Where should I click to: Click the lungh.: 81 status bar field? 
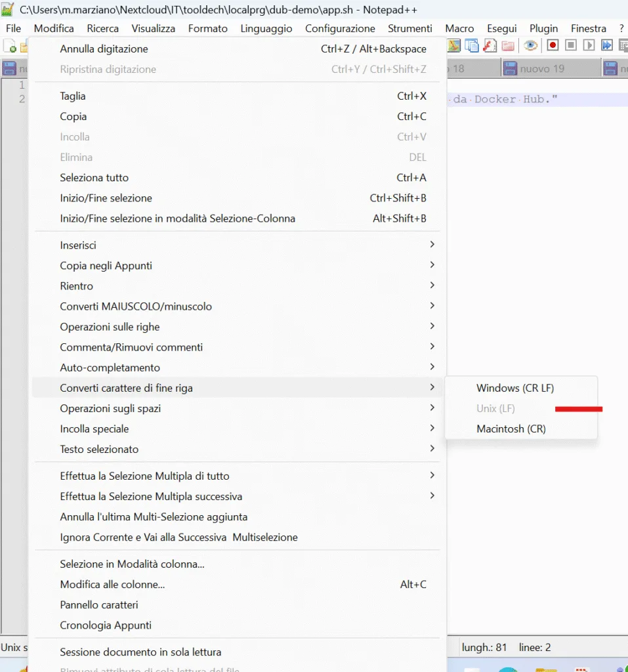point(484,648)
